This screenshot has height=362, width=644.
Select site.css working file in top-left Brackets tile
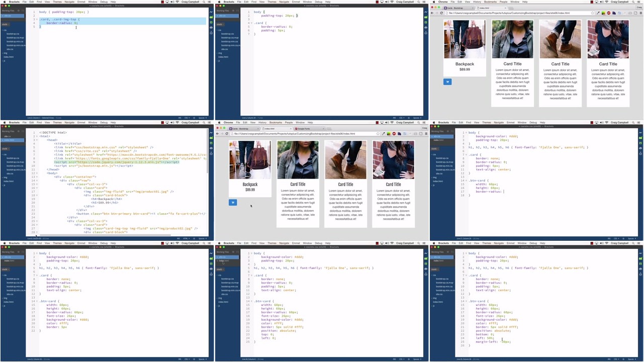point(12,16)
